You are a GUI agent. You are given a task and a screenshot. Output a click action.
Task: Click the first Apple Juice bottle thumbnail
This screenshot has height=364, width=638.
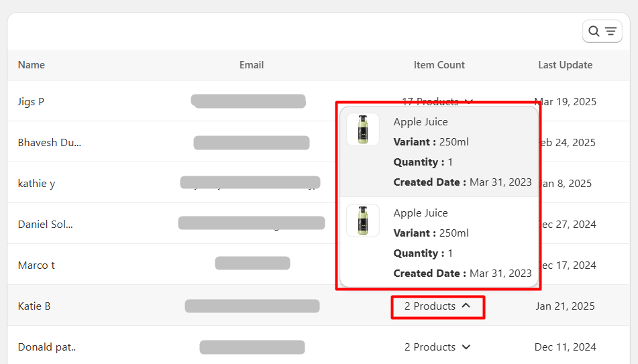363,129
